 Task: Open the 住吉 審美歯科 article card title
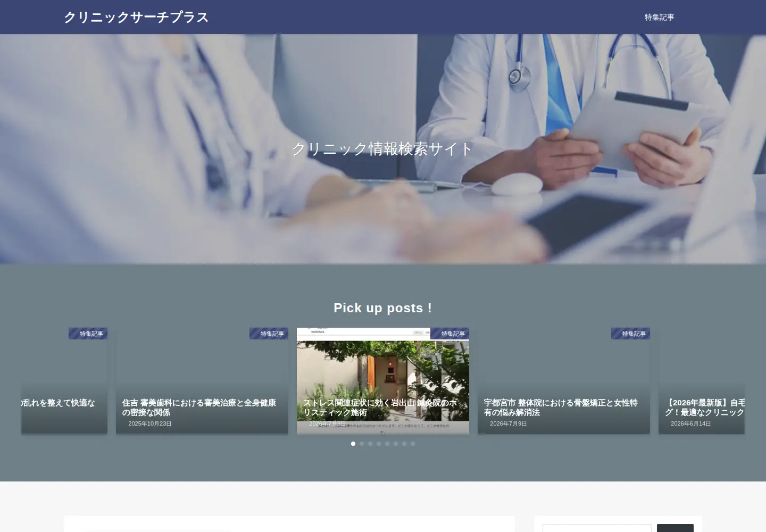[199, 408]
